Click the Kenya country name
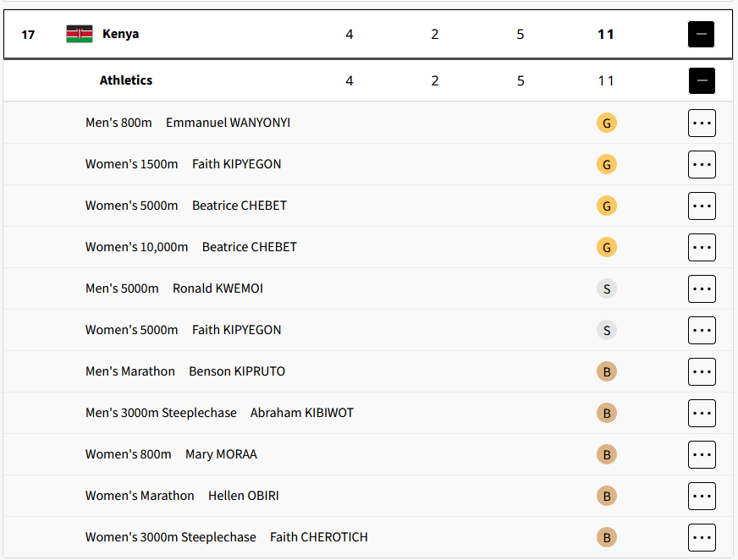Viewport: 738px width, 560px height. click(120, 35)
